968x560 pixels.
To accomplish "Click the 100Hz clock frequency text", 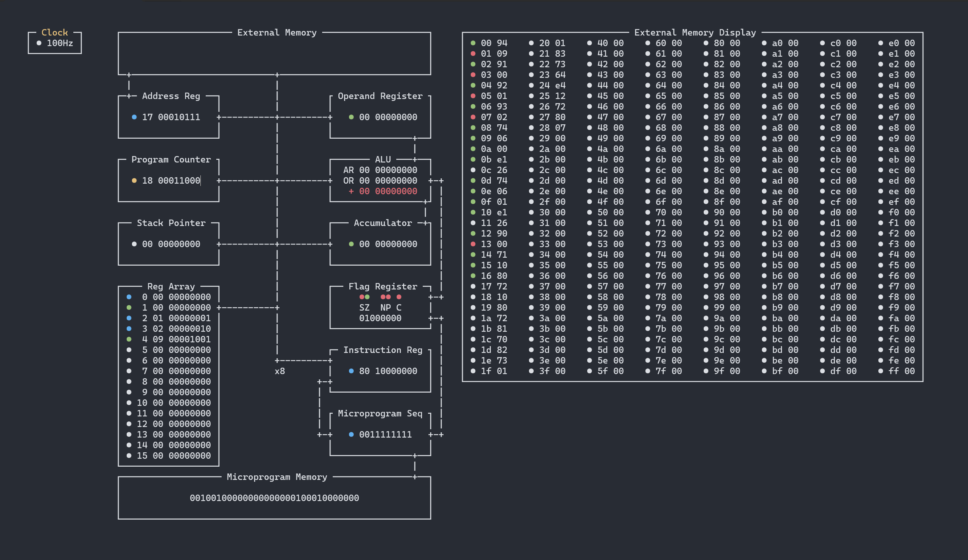I will 60,43.
